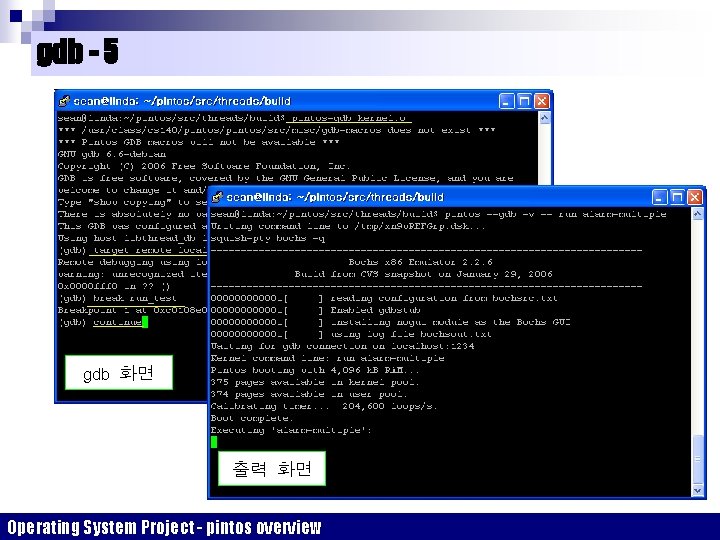Click 'Kernel command line: run alarm-multiple' line
This screenshot has width=720, height=540.
(x=327, y=358)
